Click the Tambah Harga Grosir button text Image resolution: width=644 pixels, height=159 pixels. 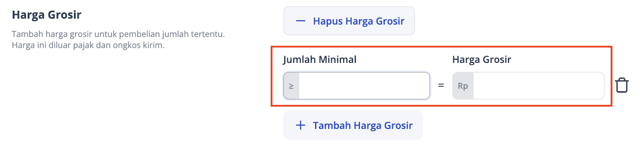(363, 126)
